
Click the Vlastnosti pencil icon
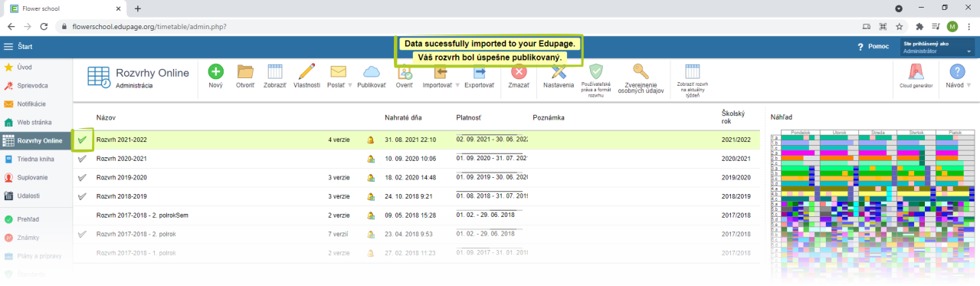306,72
